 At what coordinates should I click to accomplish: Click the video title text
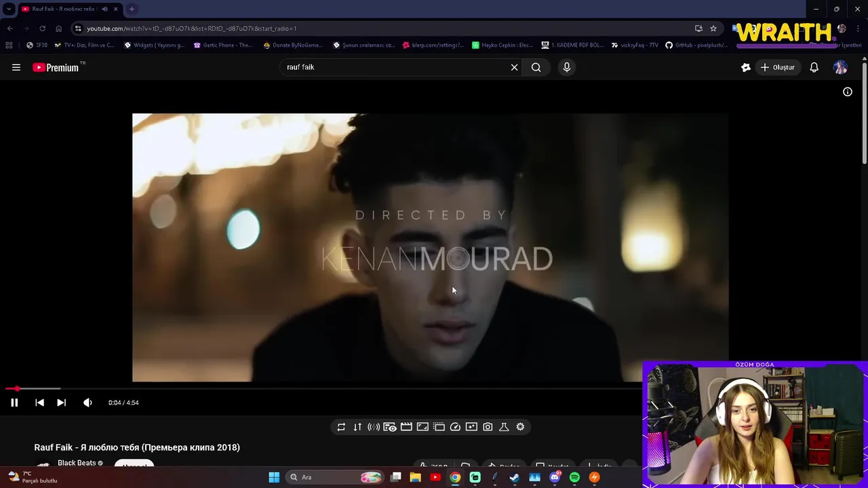[x=137, y=447]
